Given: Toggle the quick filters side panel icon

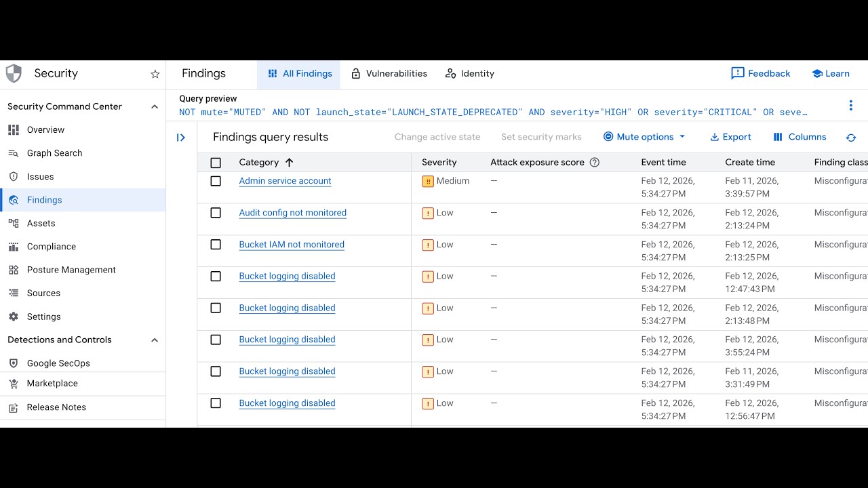Looking at the screenshot, I should (x=181, y=138).
